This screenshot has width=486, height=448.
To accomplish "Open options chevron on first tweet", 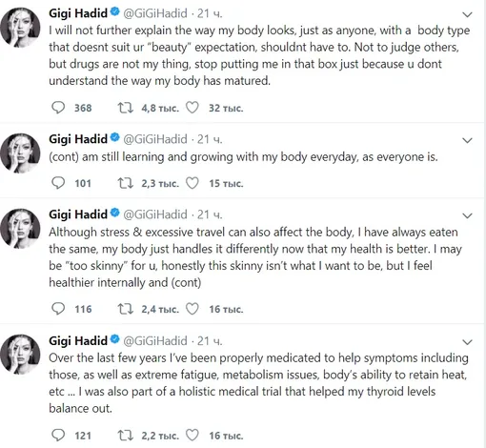I will [x=467, y=14].
